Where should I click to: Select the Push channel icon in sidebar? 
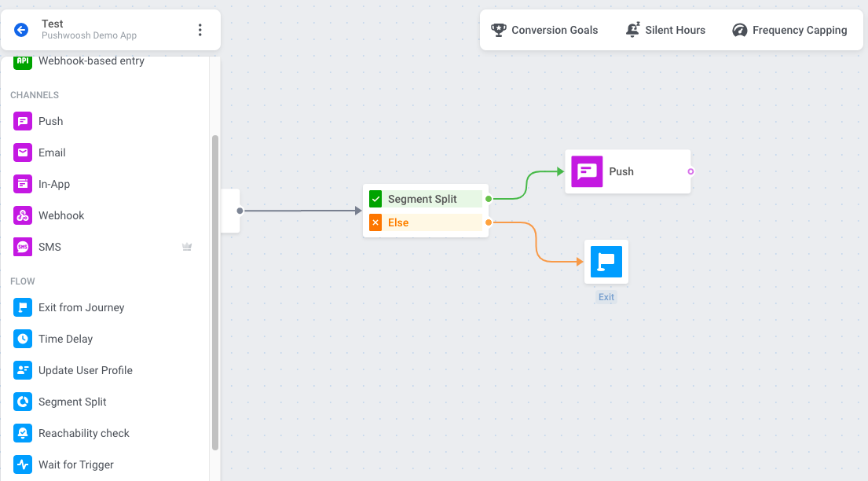click(x=23, y=121)
